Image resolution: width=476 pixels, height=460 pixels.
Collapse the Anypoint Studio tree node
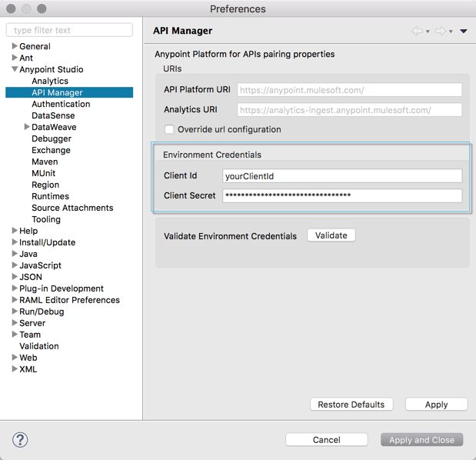tap(15, 69)
